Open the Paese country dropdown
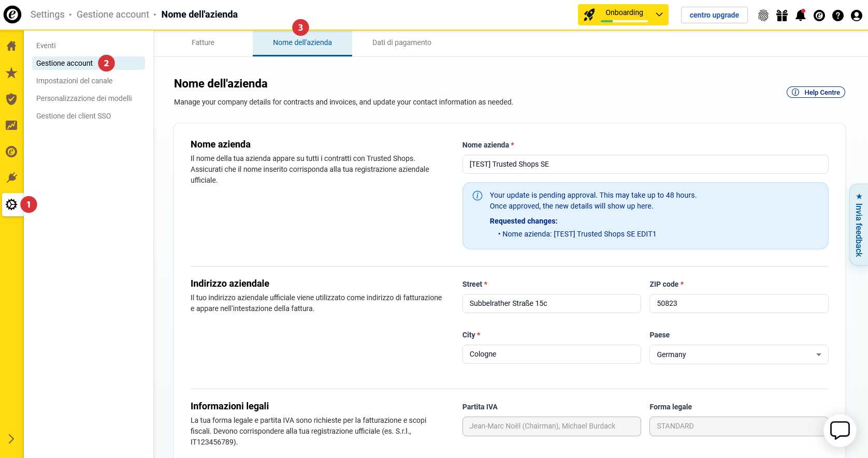The width and height of the screenshot is (868, 458). click(738, 354)
